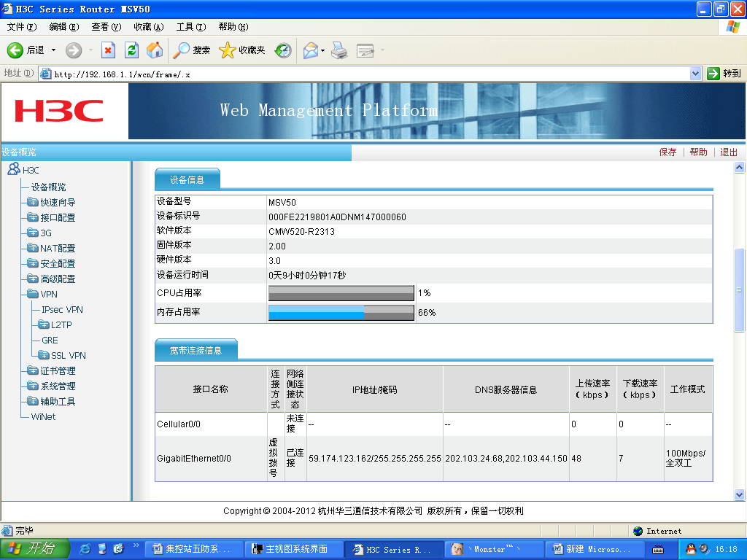
Task: Open the NAT配置 page
Action: click(x=58, y=248)
